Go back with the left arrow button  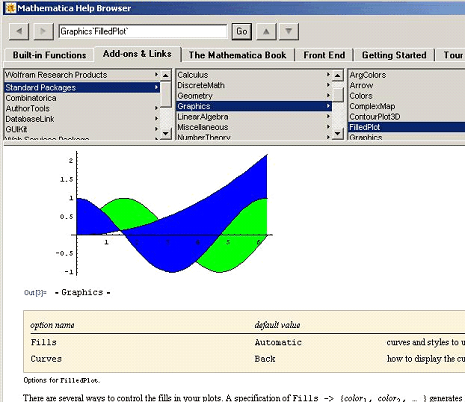click(x=19, y=32)
